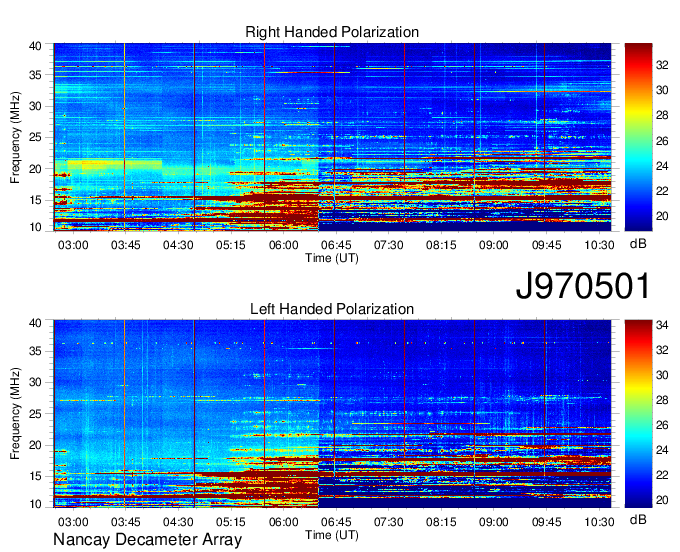Click the upper plot's dB color bar
Viewport: 680px width, 552px height.
click(x=638, y=137)
